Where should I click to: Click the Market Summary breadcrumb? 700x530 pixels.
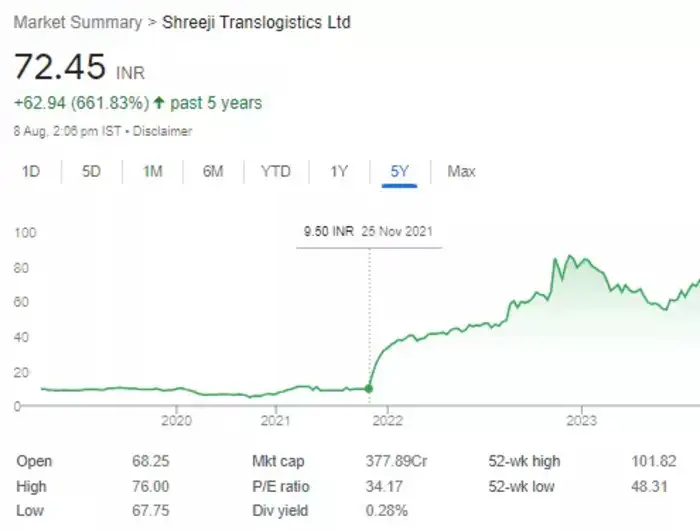77,22
